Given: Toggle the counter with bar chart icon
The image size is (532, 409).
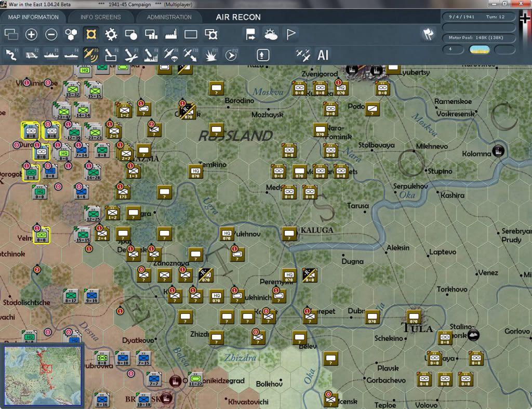Looking at the screenshot, I should pyautogui.click(x=151, y=34).
